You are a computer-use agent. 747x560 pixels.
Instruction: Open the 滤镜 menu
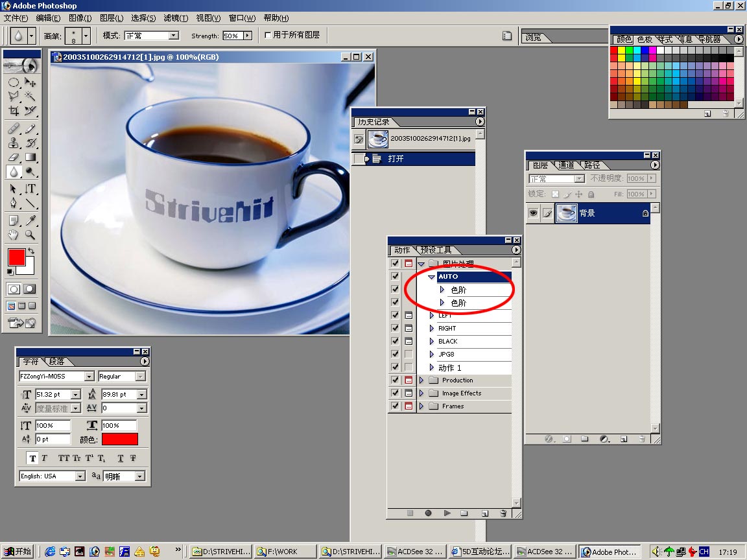[176, 18]
